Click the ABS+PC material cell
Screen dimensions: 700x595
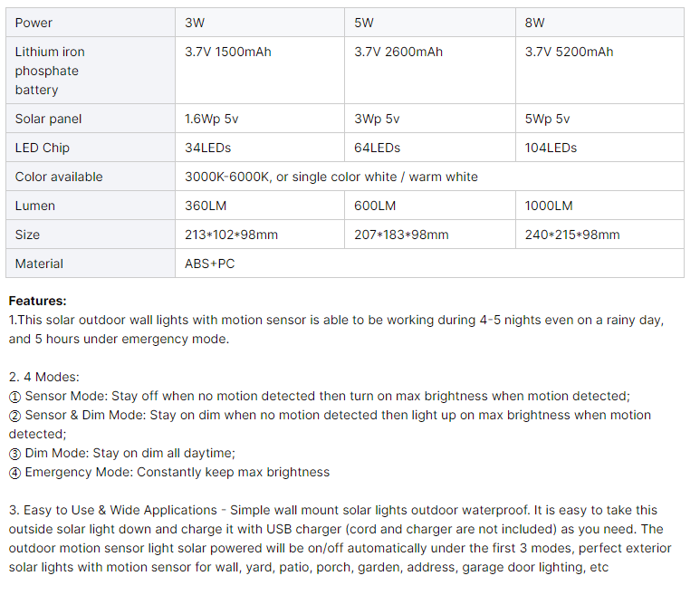[x=429, y=264]
